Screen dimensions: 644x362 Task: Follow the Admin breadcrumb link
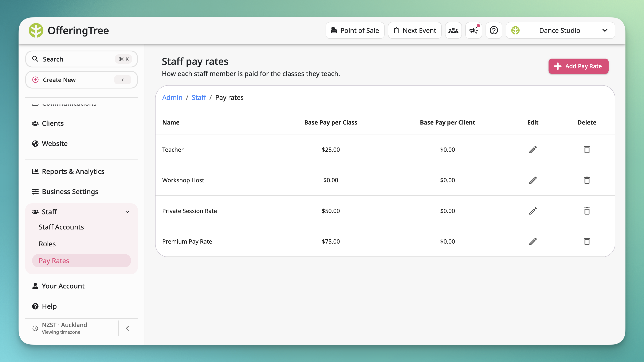pyautogui.click(x=172, y=98)
